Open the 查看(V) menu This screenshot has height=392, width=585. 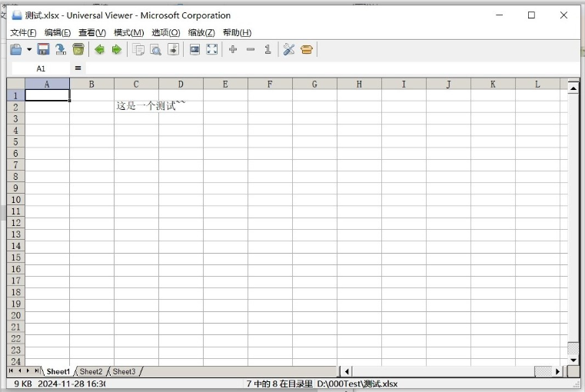pyautogui.click(x=92, y=33)
